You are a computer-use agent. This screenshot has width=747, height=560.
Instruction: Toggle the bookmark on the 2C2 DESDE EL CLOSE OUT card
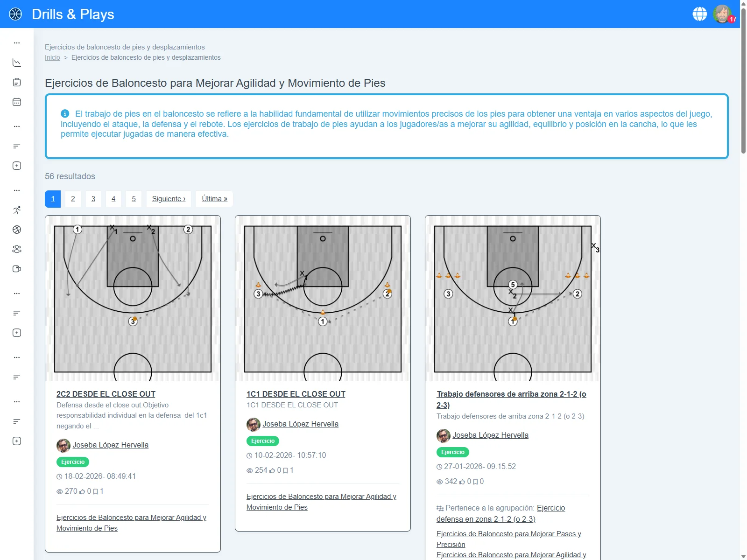pyautogui.click(x=95, y=491)
